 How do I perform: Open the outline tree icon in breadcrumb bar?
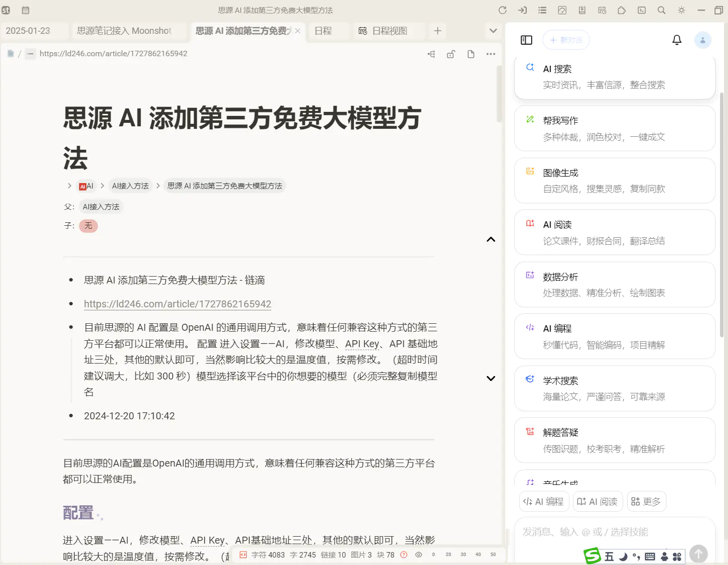431,54
